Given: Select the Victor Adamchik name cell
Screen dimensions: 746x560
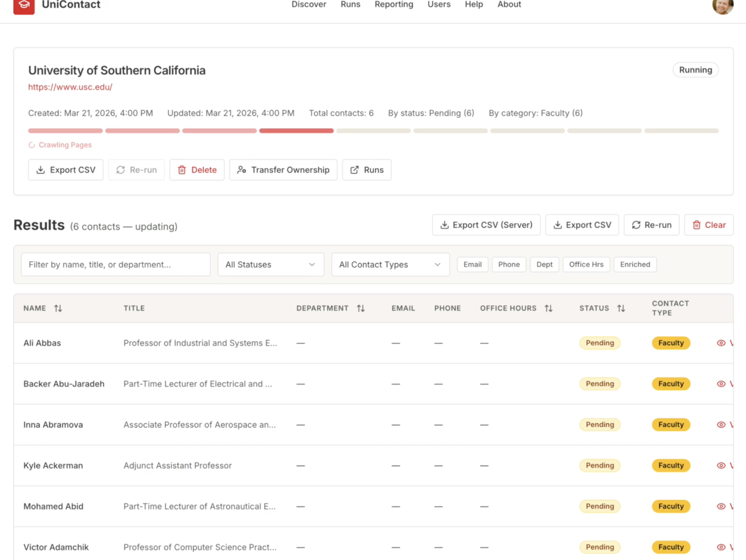Looking at the screenshot, I should [56, 547].
